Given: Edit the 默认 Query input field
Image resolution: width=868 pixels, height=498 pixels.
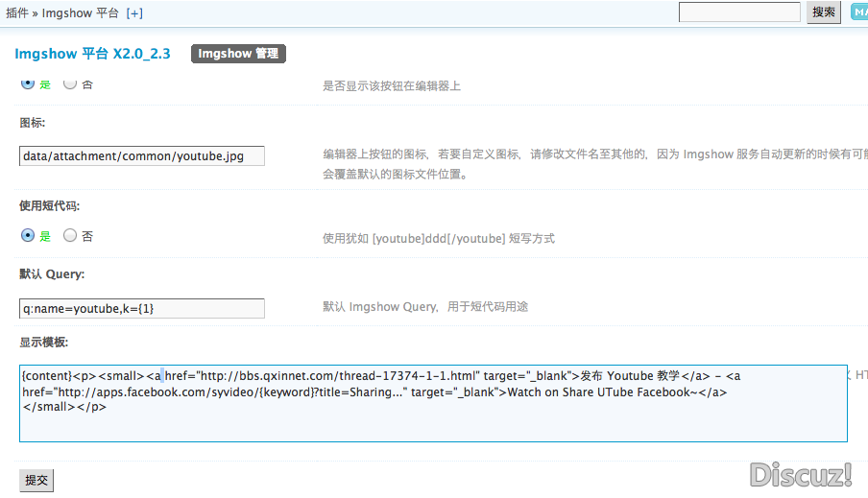Looking at the screenshot, I should [x=142, y=308].
